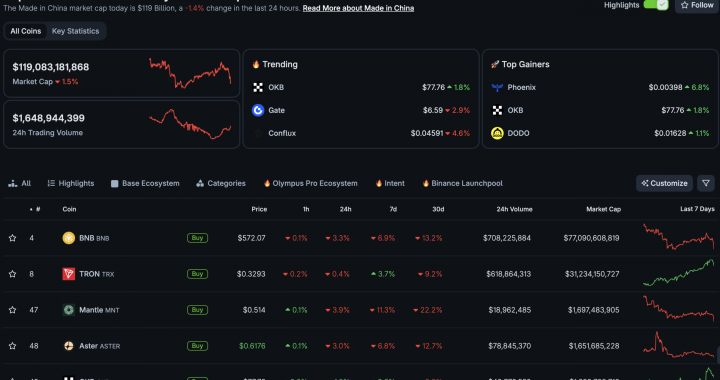
Task: Select Olympus Pro Ecosystem filter
Action: [x=310, y=183]
